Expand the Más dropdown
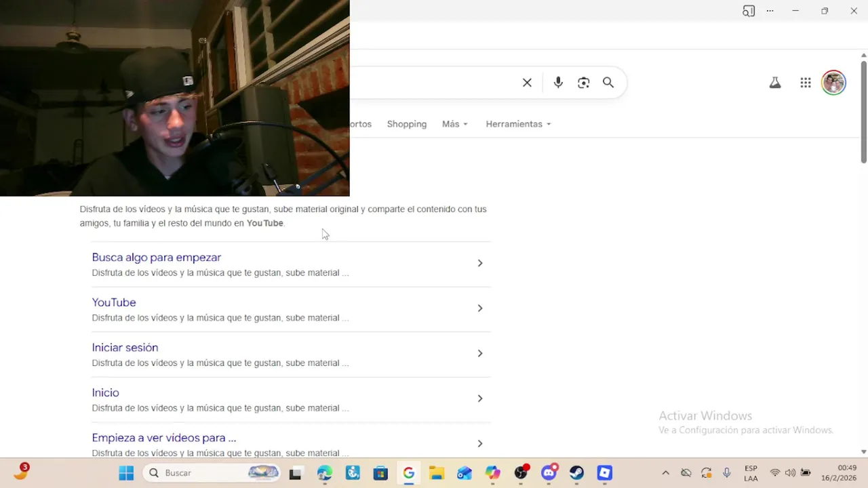Image resolution: width=868 pixels, height=488 pixels. [x=455, y=124]
